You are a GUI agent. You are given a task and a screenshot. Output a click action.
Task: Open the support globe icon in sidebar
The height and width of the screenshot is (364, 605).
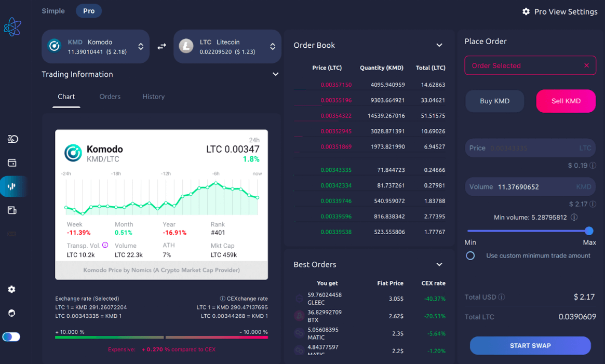(11, 313)
